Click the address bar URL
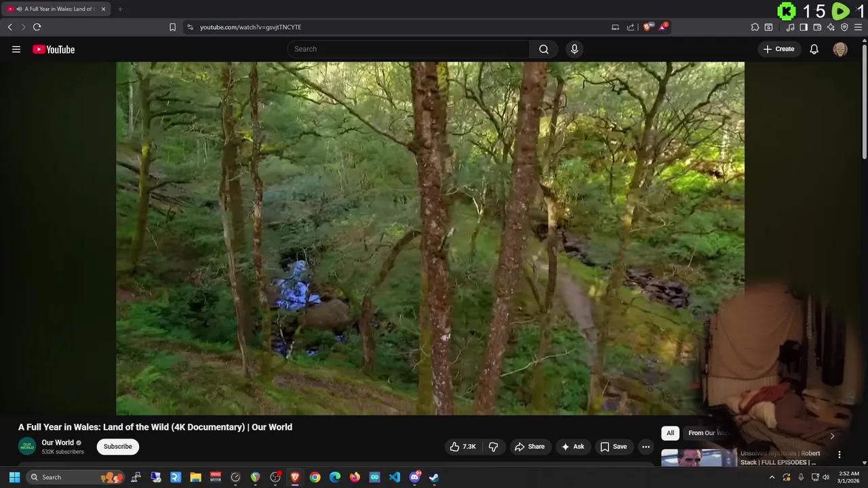This screenshot has height=488, width=868. 250,27
